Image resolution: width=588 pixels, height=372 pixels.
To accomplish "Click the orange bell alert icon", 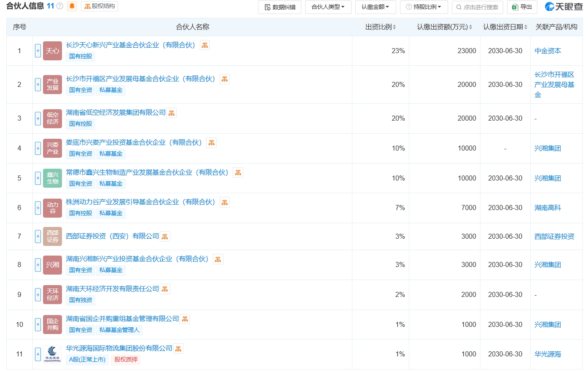I will pos(72,6).
